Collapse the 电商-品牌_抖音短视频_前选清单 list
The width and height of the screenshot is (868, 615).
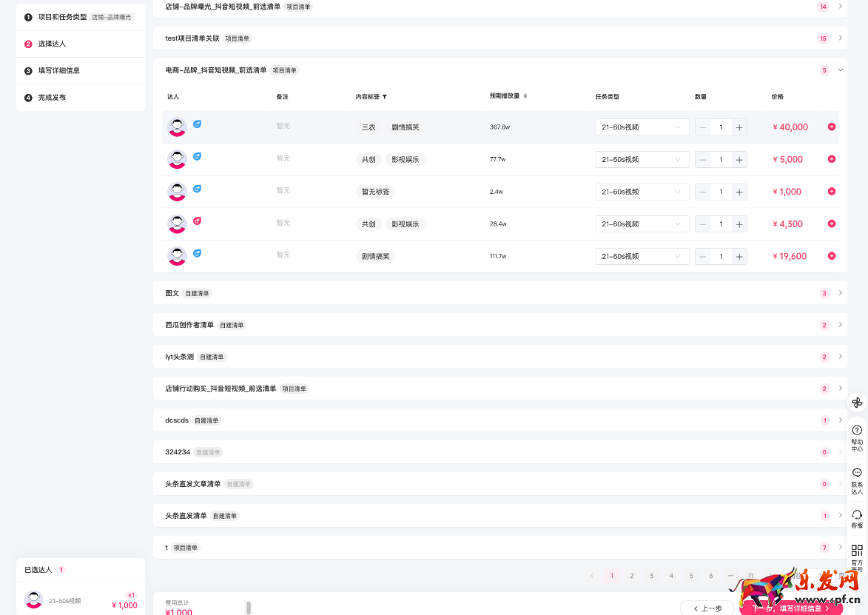coord(841,70)
